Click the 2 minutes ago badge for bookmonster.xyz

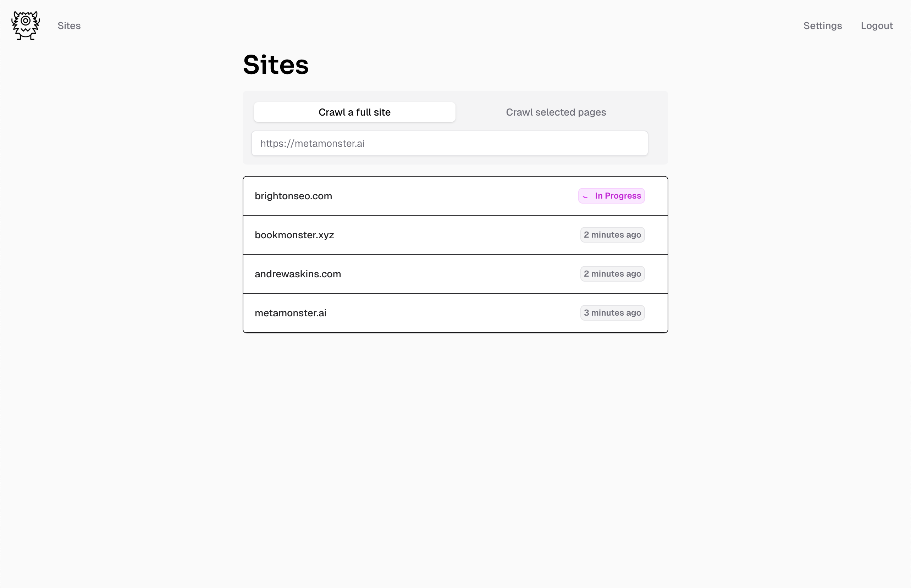(x=612, y=234)
